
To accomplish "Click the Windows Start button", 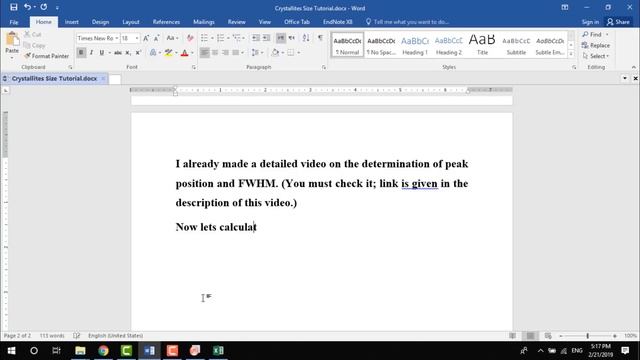I will 11,350.
